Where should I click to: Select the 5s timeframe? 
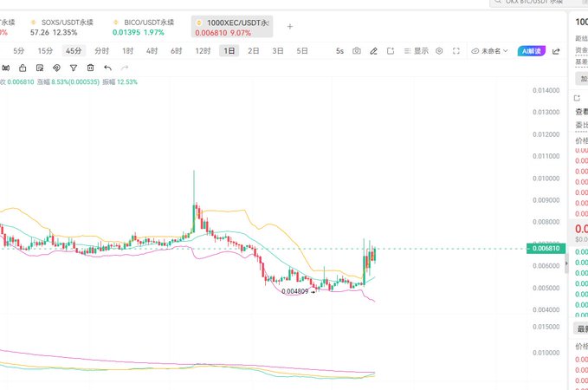coord(339,51)
